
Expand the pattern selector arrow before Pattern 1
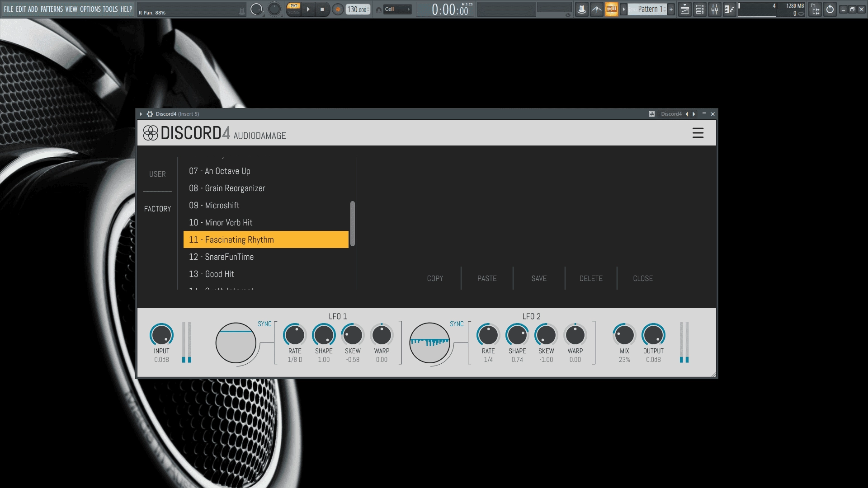point(623,9)
